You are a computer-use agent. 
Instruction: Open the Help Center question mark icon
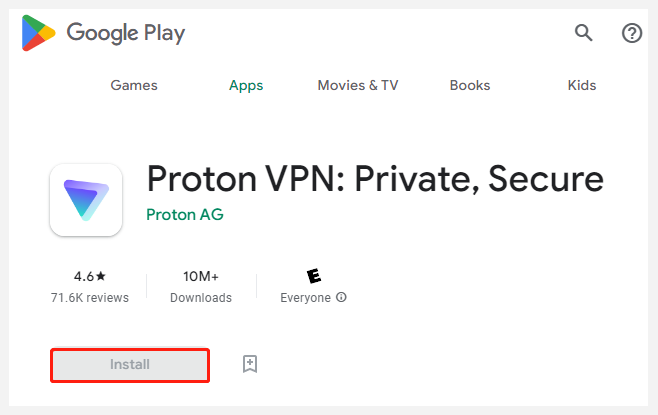632,33
